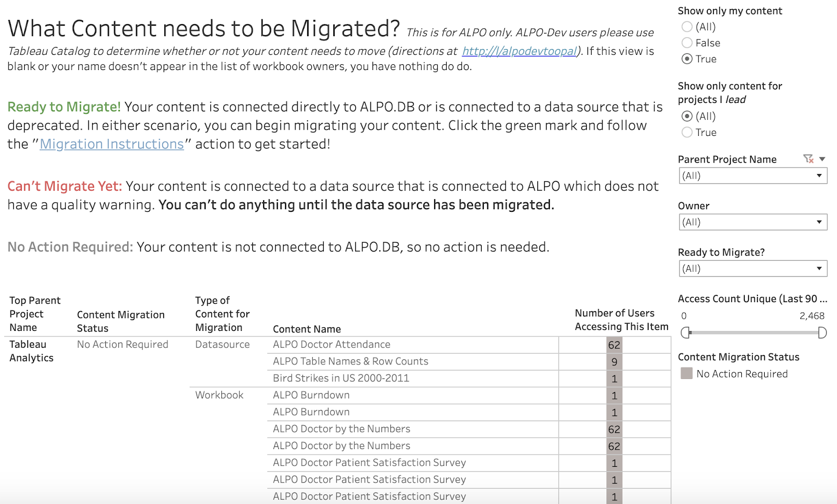This screenshot has height=504, width=837.
Task: Select Bird Strikes in US 2000-2011 row
Action: click(341, 378)
